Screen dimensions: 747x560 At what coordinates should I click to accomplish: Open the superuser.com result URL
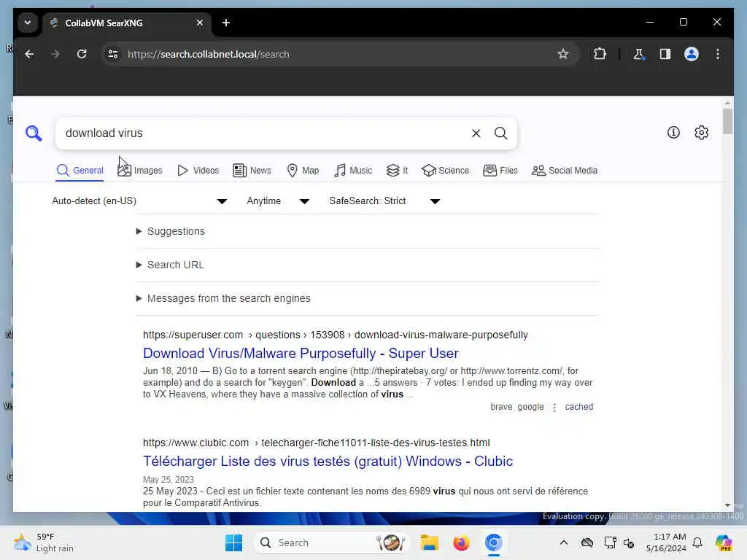point(336,335)
